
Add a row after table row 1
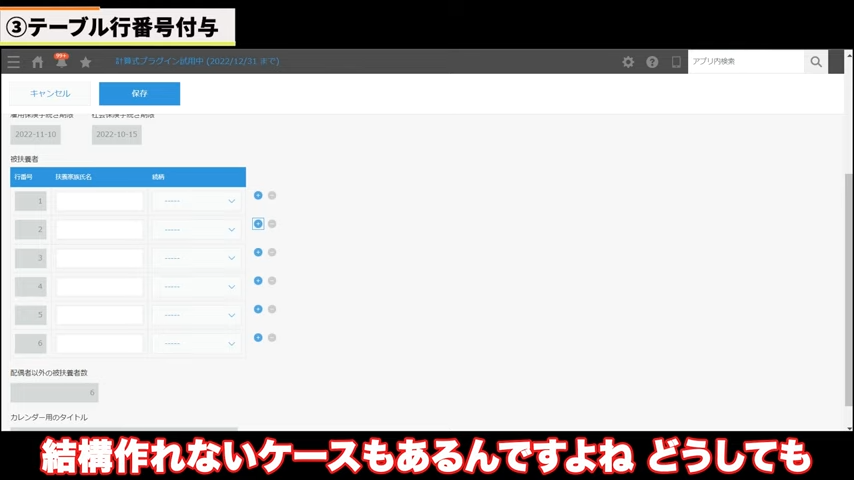[258, 196]
